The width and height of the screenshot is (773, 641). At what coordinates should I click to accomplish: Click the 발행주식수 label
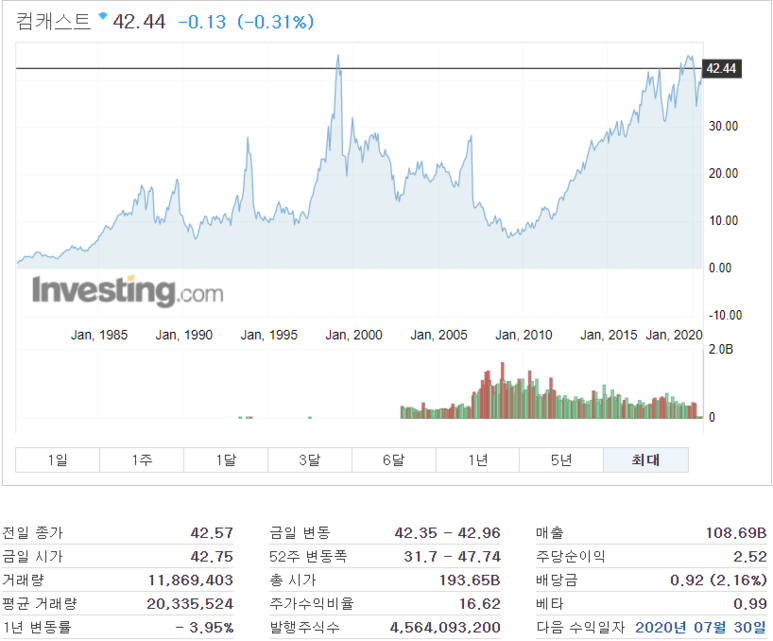click(304, 627)
